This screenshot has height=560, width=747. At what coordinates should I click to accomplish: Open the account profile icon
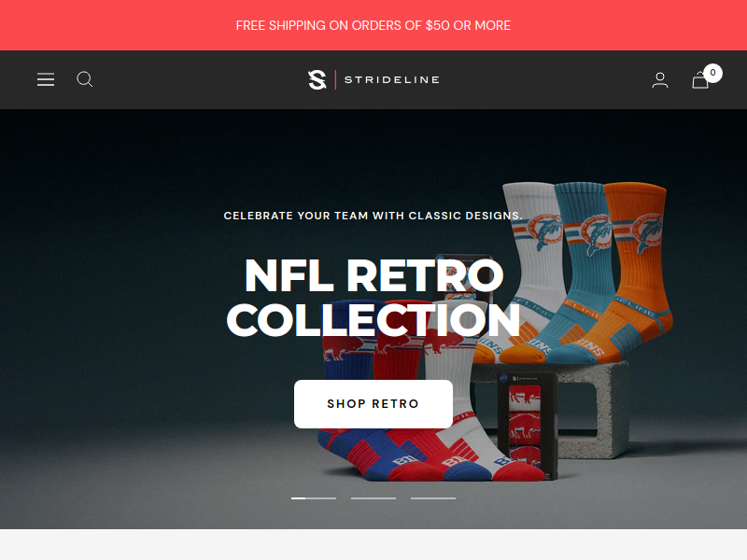pos(660,80)
